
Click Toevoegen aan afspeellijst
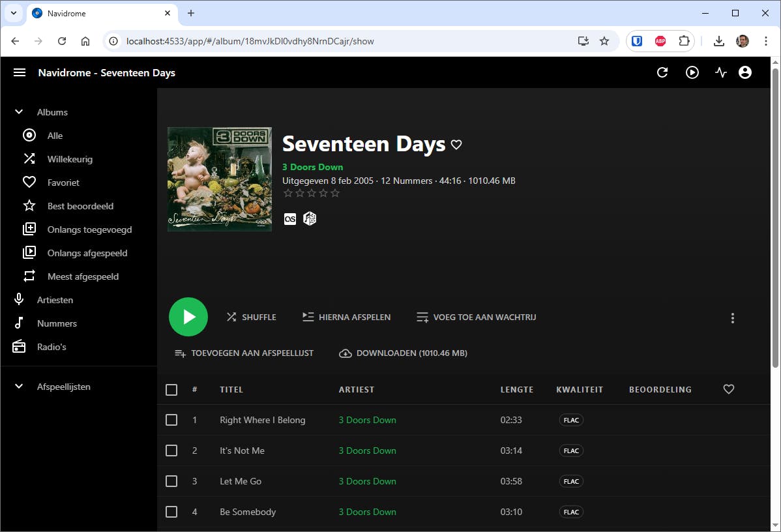pos(244,353)
